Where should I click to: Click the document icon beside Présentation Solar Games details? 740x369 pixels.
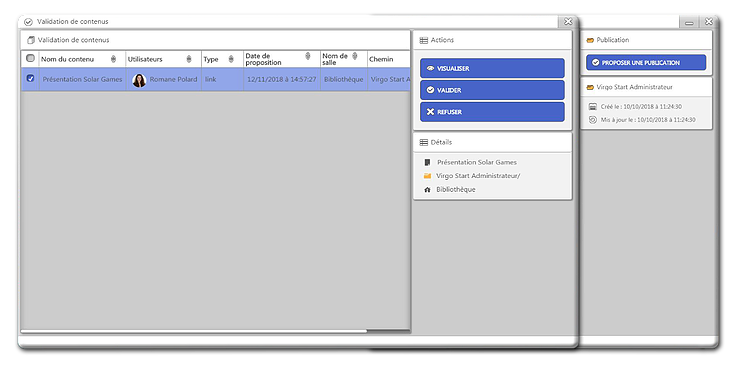428,162
